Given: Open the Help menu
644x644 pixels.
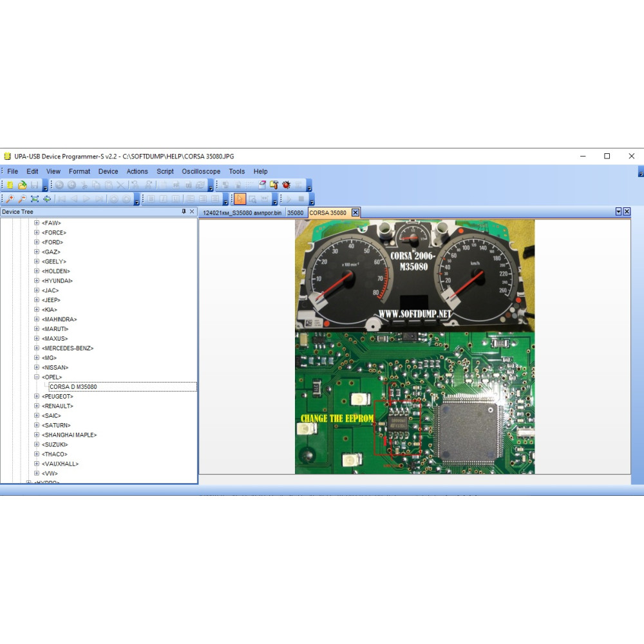Looking at the screenshot, I should pyautogui.click(x=260, y=171).
